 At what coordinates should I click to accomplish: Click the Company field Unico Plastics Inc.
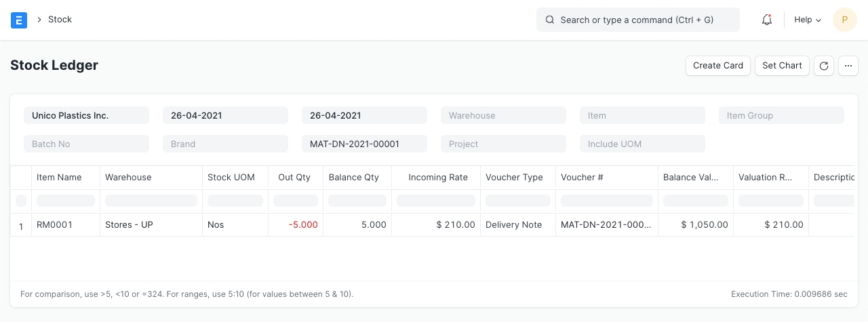click(86, 116)
